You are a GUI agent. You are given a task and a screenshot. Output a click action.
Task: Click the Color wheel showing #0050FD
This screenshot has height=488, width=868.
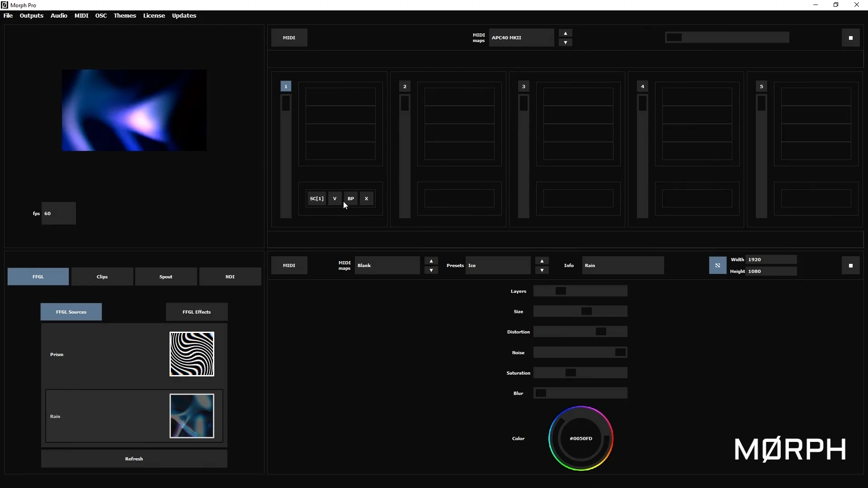click(581, 438)
